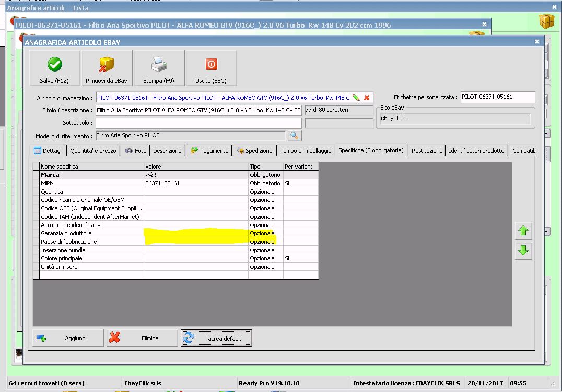
Task: Open the Dettagli tab
Action: (49, 151)
